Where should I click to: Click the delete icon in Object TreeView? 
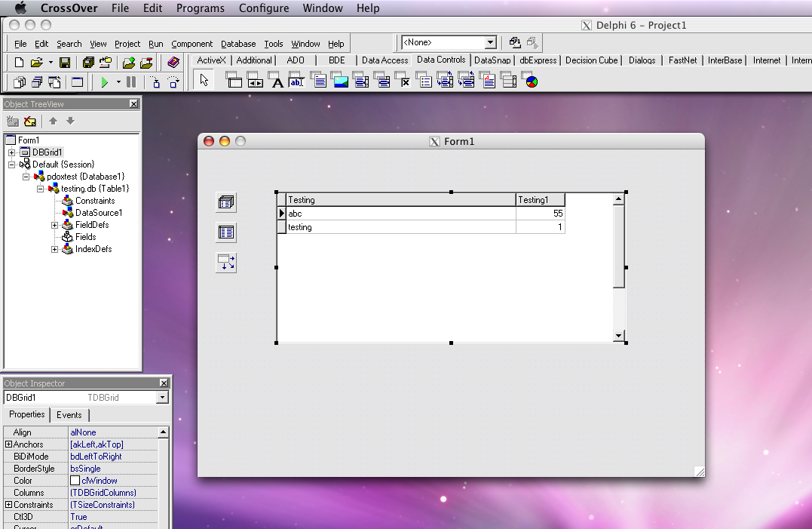(x=30, y=121)
